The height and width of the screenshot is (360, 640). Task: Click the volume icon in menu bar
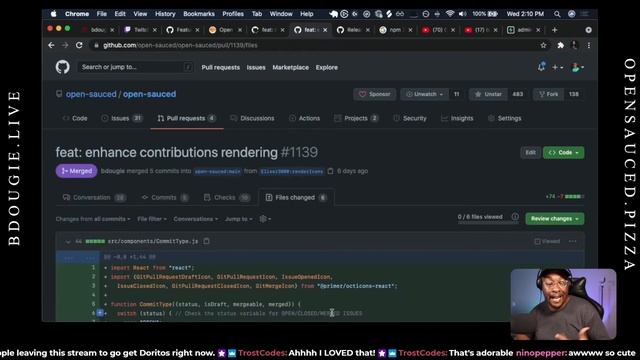(x=462, y=14)
